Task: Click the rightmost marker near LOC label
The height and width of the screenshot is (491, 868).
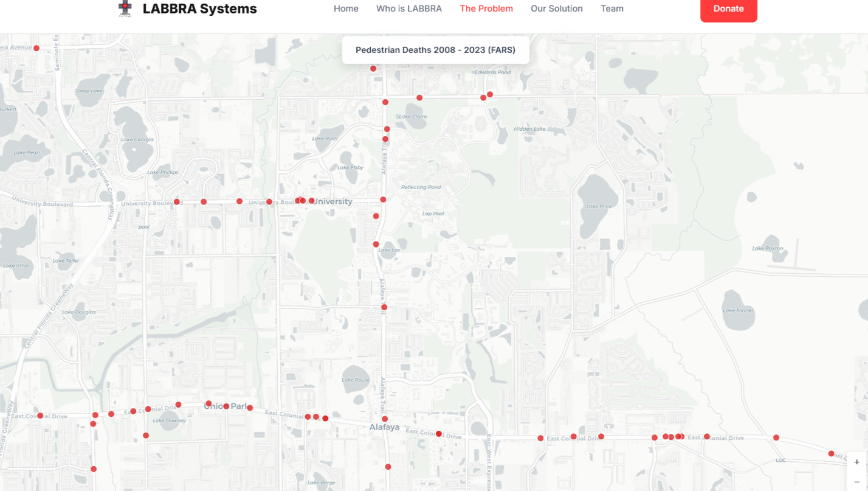Action: 831,453
